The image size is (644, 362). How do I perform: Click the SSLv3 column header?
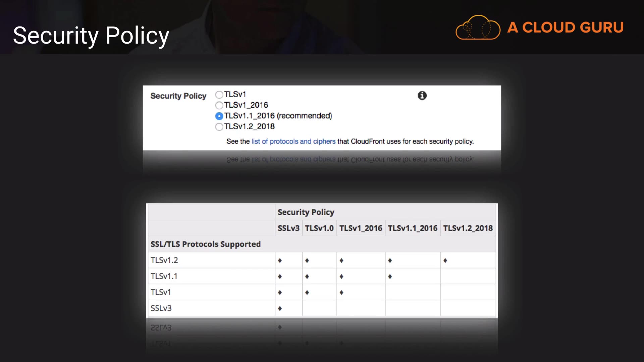(288, 228)
